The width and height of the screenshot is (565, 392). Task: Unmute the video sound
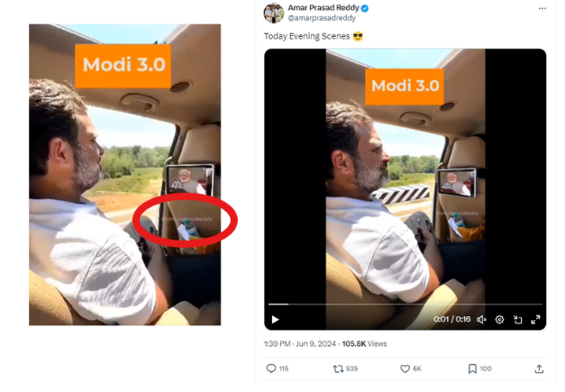481,319
